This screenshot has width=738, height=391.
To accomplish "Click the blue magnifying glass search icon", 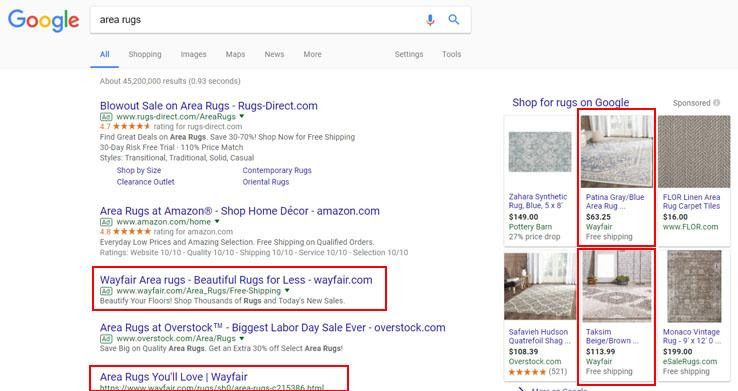I will click(x=454, y=19).
